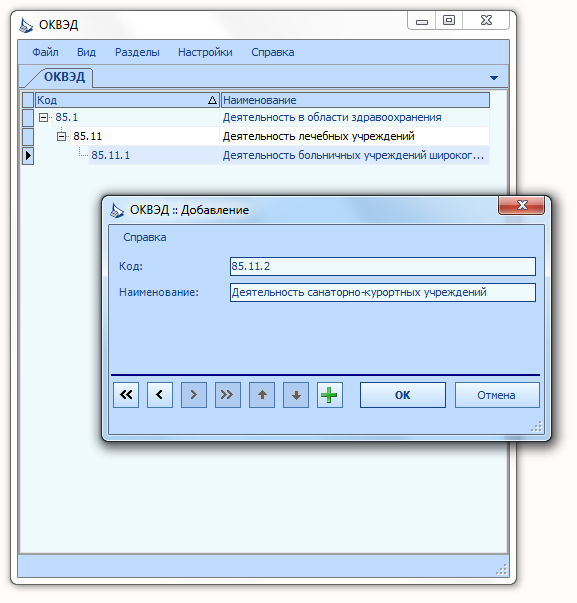
Task: Open the tab list dropdown arrow
Action: point(494,78)
